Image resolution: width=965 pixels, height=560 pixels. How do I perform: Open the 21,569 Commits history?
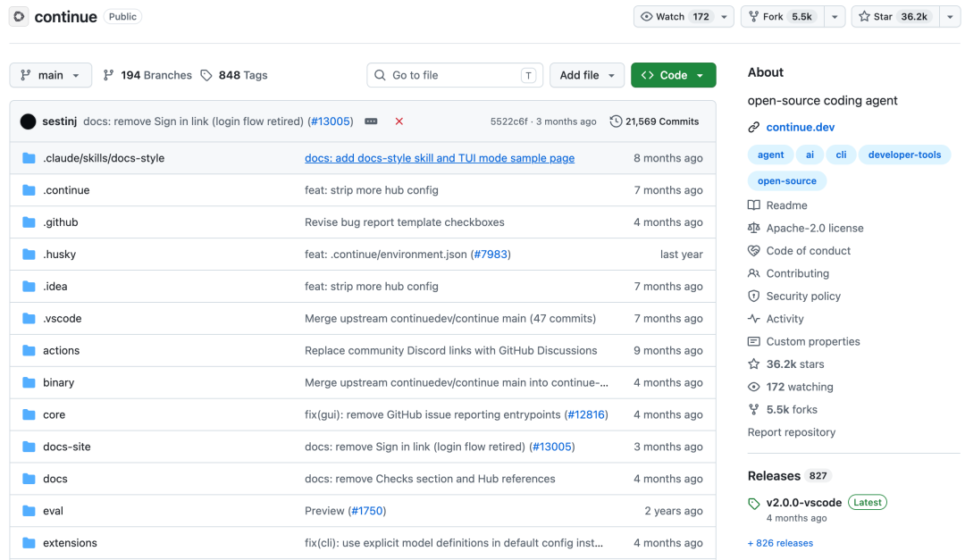[654, 121]
